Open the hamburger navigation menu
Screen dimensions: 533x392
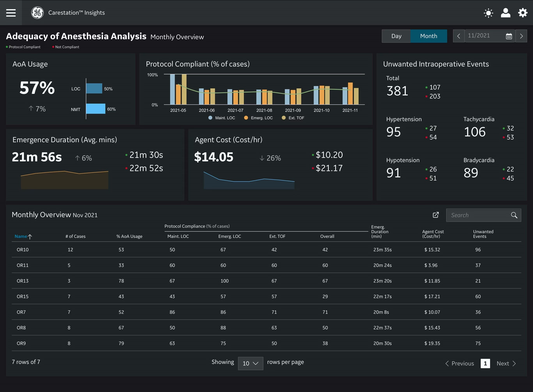click(11, 12)
